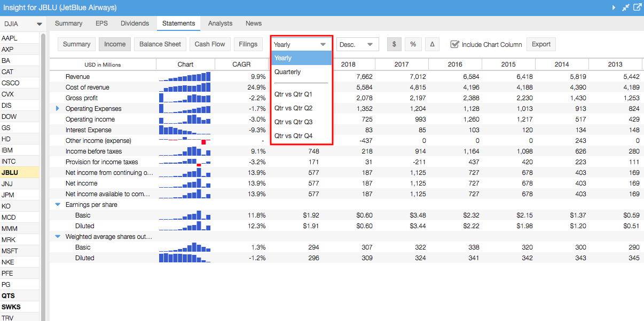Select AAPL in the ticker list
The width and height of the screenshot is (644, 321).
tap(20, 38)
